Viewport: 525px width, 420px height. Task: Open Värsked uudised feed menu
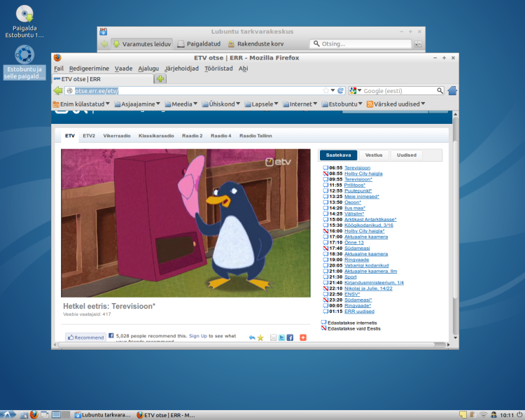[x=395, y=104]
